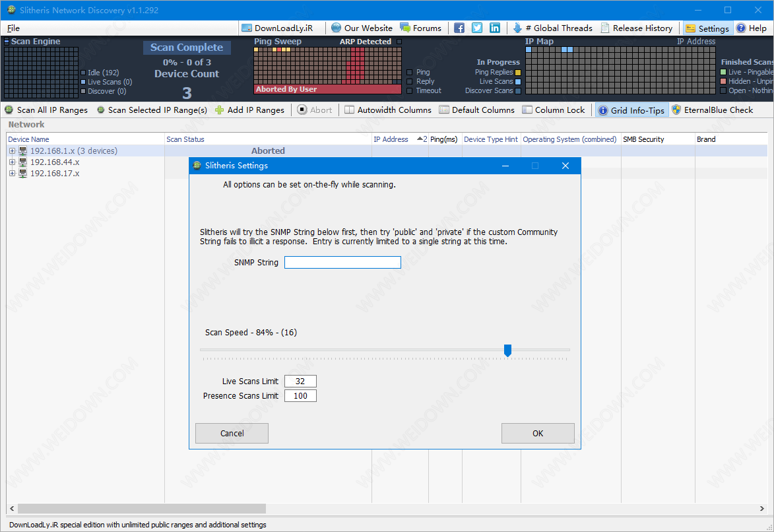The height and width of the screenshot is (532, 774).
Task: Click the Hidden red swatch
Action: coord(723,81)
